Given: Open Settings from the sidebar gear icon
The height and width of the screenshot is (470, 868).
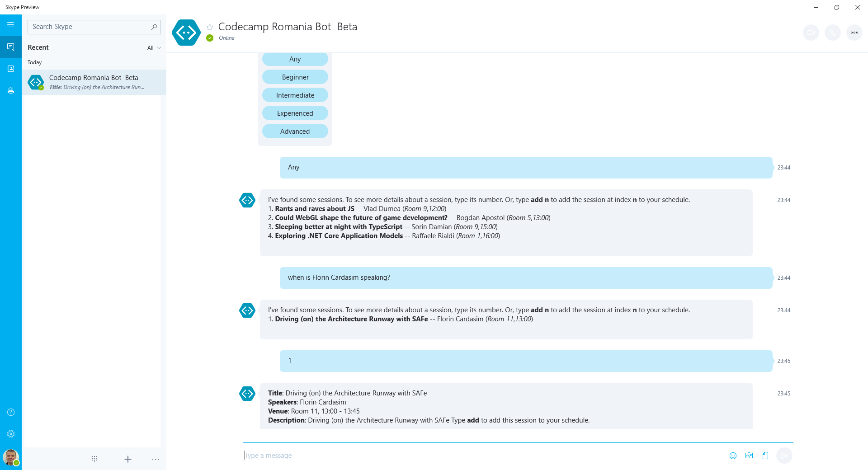Looking at the screenshot, I should (11, 434).
